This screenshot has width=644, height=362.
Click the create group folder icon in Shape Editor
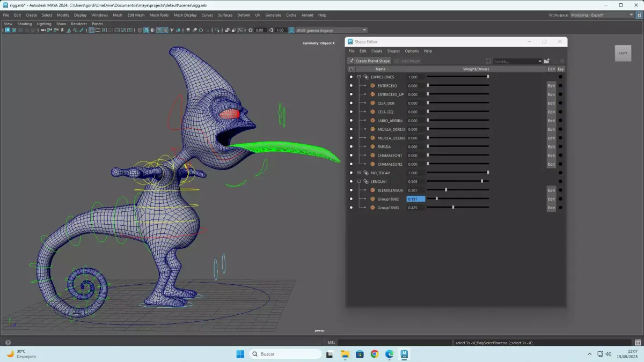coord(547,61)
